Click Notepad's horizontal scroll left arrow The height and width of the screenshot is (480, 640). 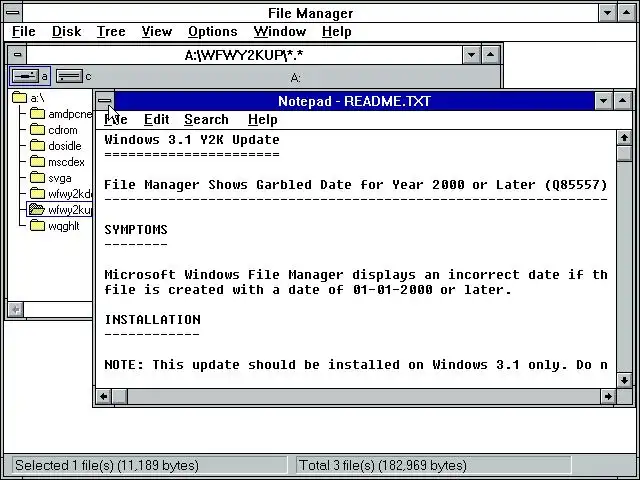pyautogui.click(x=104, y=396)
